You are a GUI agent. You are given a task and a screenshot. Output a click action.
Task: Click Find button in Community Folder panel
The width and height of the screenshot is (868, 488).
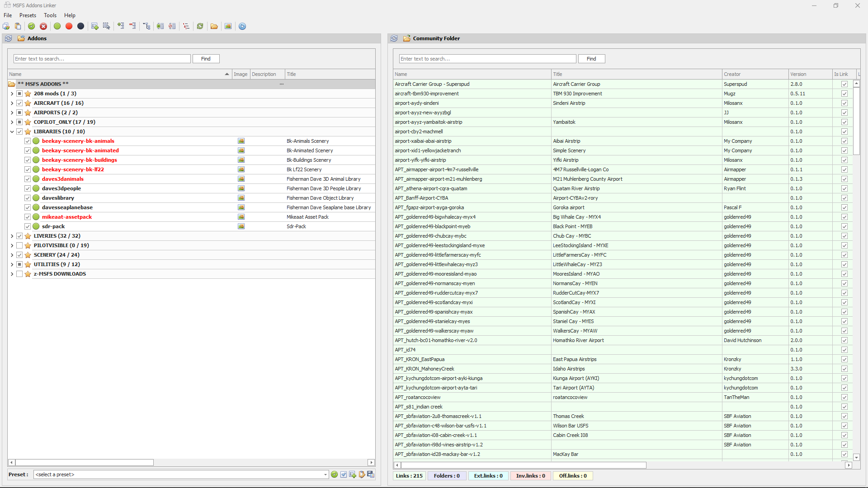click(591, 59)
